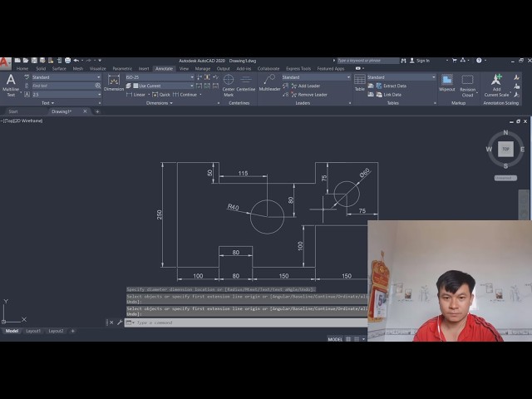
Task: Click the add layout plus button
Action: (72, 331)
